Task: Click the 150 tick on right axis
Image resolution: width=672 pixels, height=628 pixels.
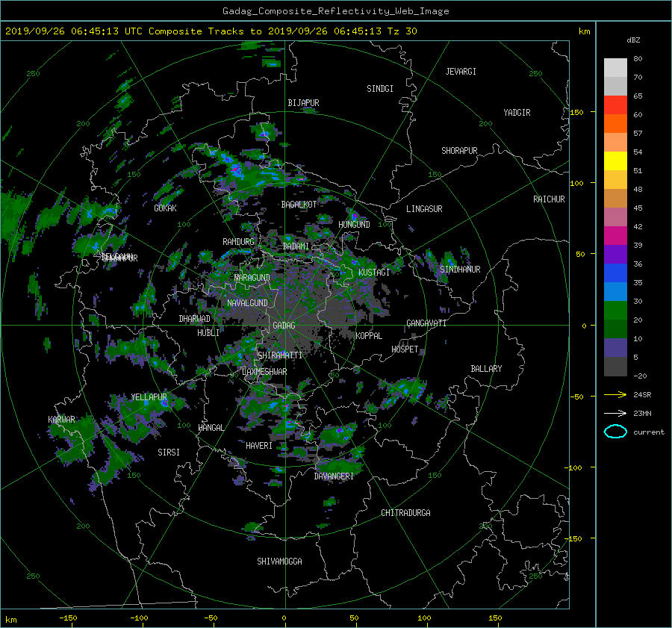Action: click(x=577, y=112)
